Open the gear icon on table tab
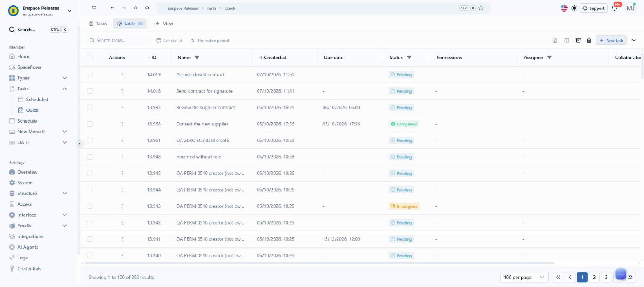The width and height of the screenshot is (644, 287). point(120,23)
